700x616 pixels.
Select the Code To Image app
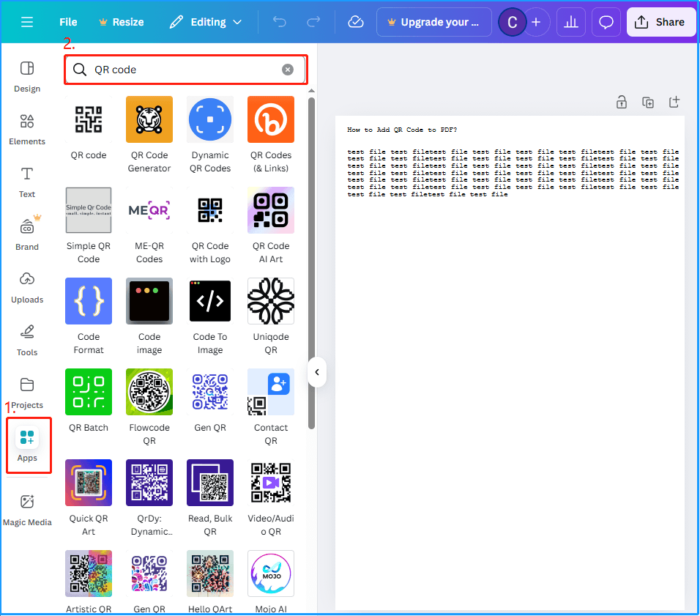tap(210, 316)
